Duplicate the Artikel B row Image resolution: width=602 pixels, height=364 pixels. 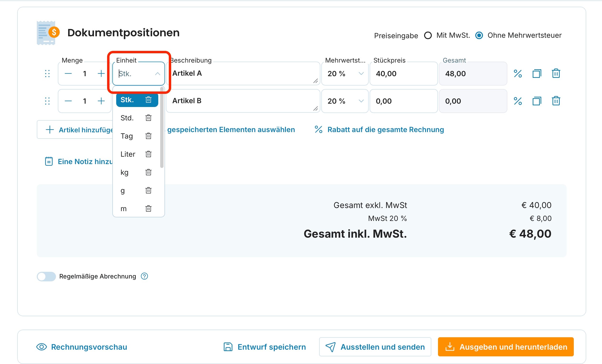coord(536,101)
